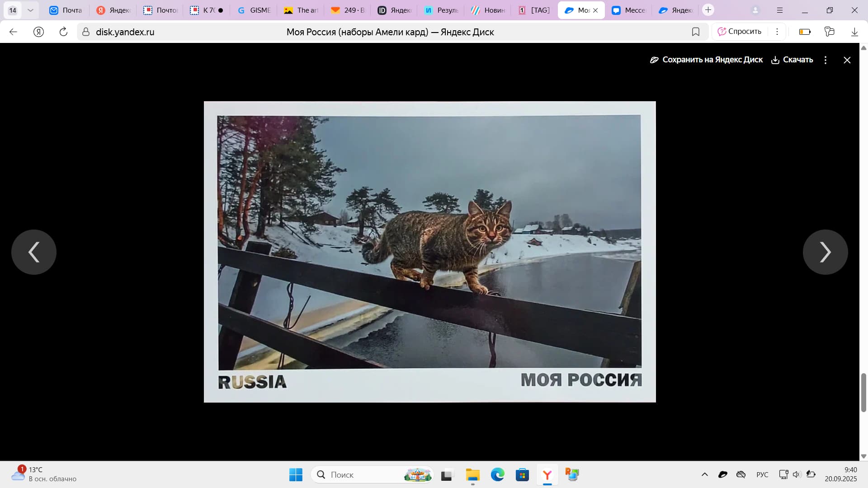Click Скачать download button
Screen dimensions: 868x488
(x=792, y=60)
